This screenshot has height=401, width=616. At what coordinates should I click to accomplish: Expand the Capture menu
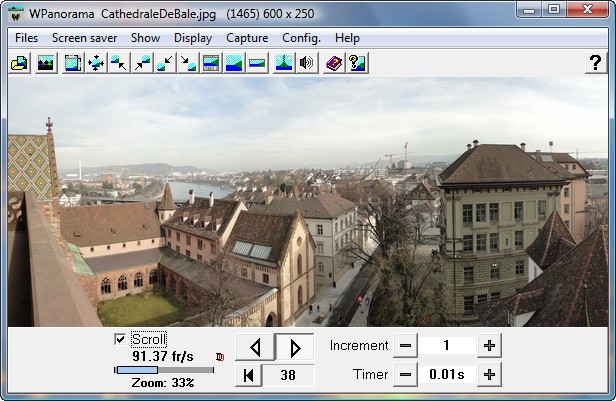[x=247, y=38]
